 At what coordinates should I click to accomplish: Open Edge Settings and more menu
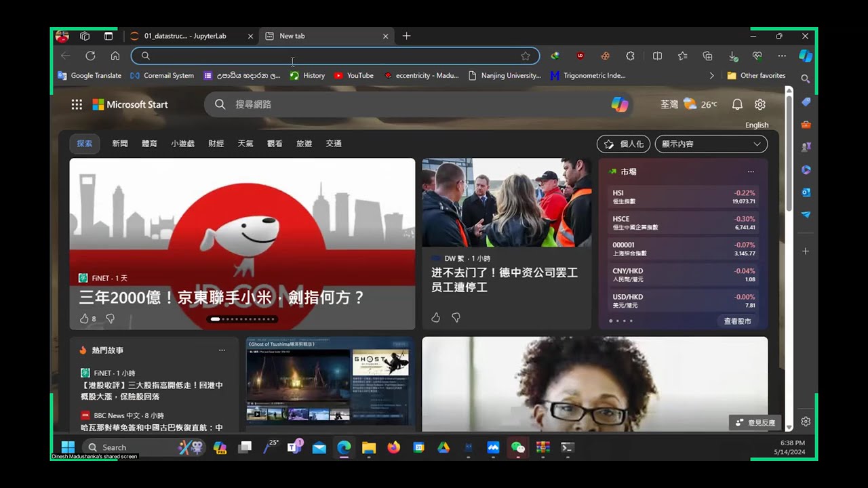click(782, 56)
